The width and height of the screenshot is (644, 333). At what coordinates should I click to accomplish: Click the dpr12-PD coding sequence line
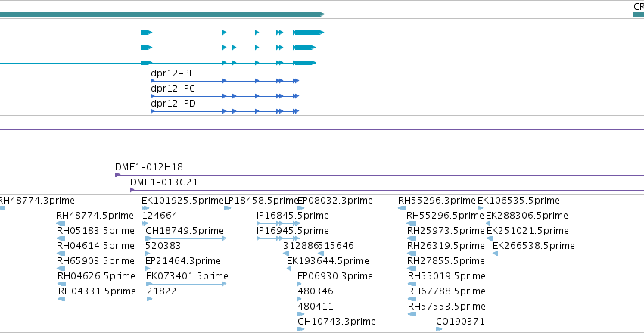coord(225,111)
